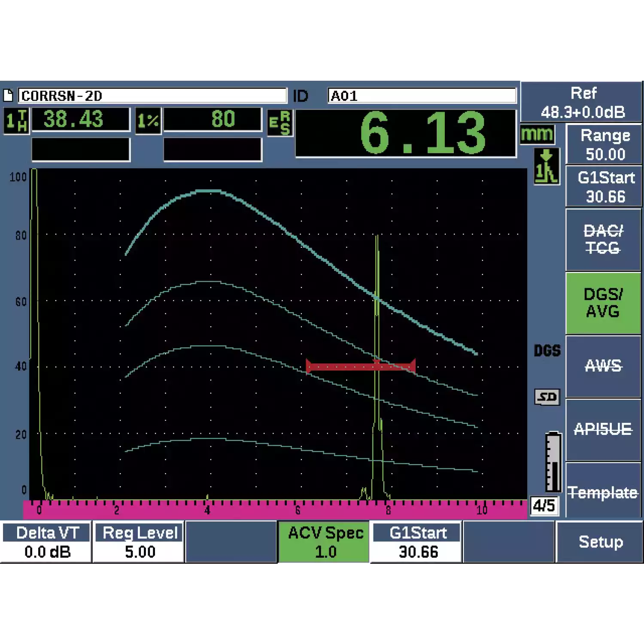644x644 pixels.
Task: Click the 1% amplitude icon
Action: point(148,121)
